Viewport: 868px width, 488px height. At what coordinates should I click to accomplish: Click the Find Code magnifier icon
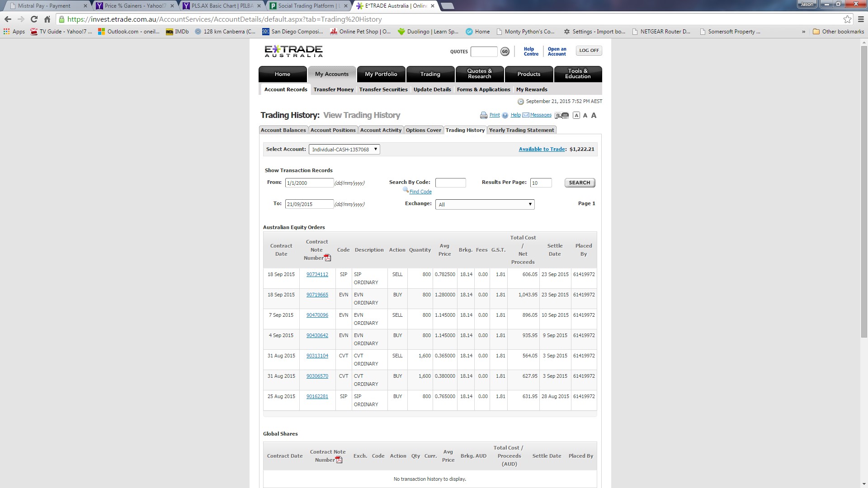tap(406, 190)
